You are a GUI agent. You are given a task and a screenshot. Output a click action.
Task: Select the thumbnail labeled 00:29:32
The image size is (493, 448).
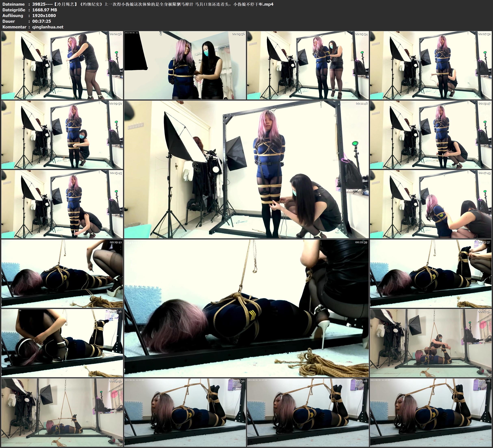pos(62,412)
